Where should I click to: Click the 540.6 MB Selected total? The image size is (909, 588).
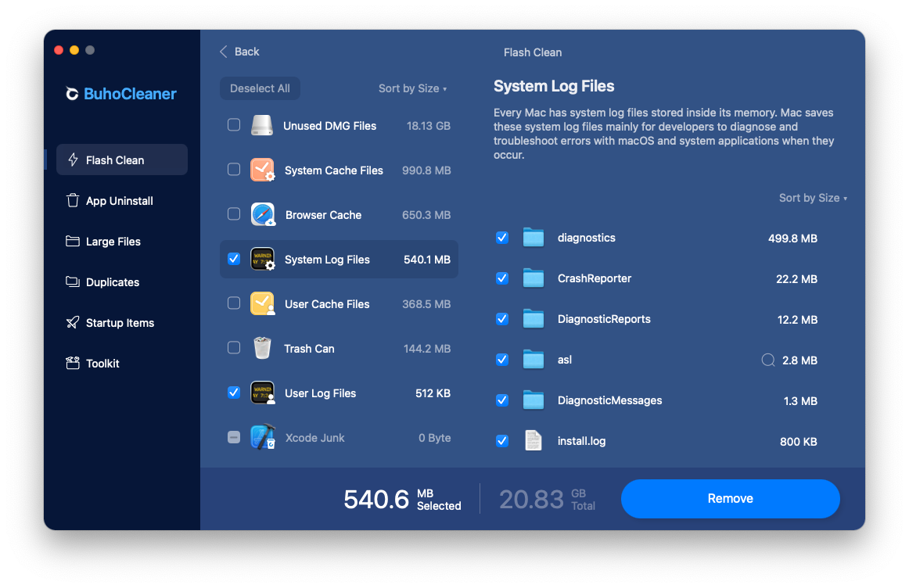[402, 499]
